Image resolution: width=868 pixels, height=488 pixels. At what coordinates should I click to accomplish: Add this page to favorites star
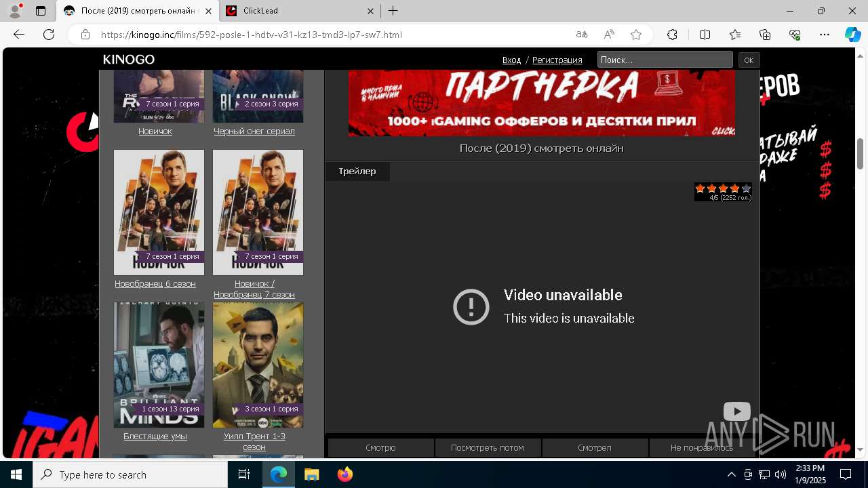point(636,35)
